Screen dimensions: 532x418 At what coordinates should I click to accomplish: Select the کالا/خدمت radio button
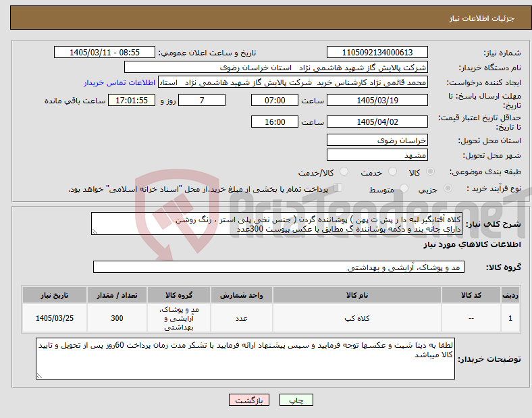(x=344, y=172)
